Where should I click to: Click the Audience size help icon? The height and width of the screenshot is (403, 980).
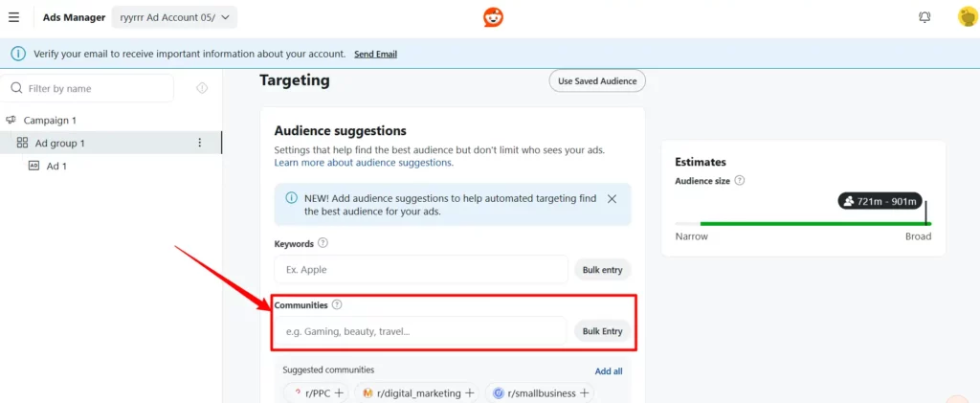[x=740, y=180]
